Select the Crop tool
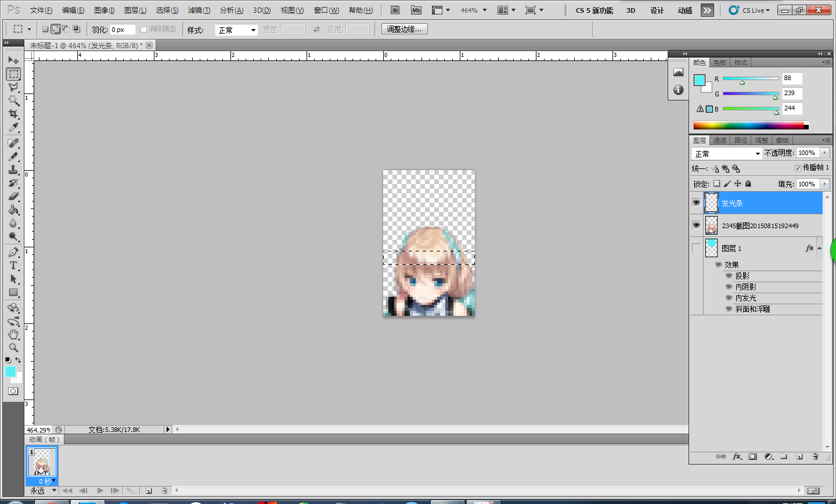The height and width of the screenshot is (504, 836). point(13,114)
